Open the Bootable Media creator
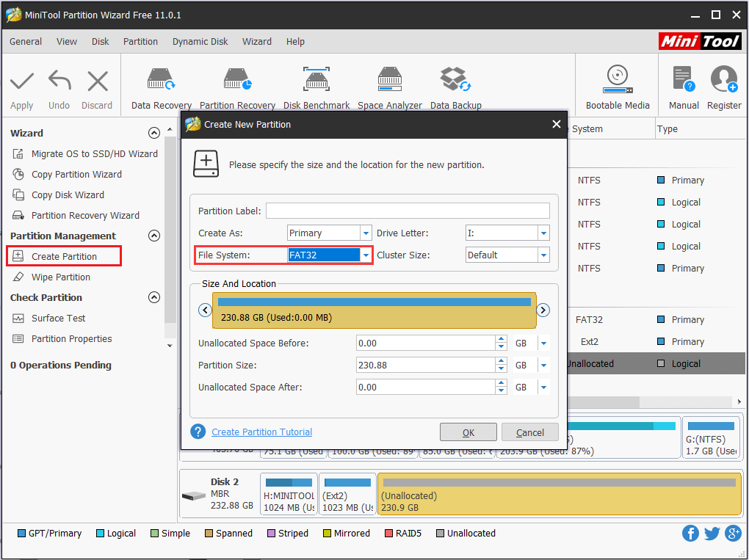 click(x=617, y=84)
